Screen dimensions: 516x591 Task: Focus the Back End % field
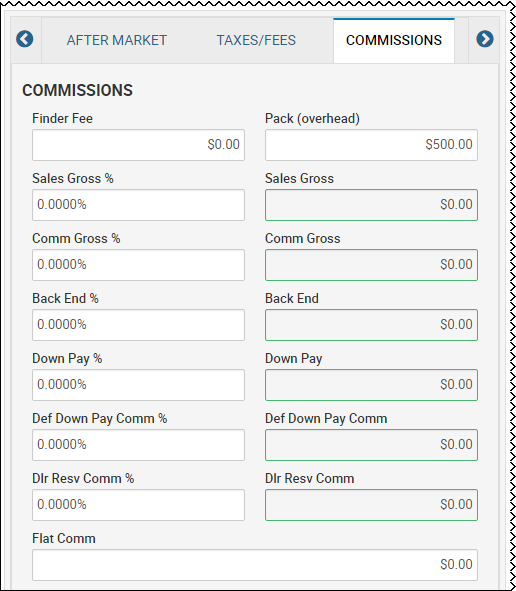[x=138, y=325]
